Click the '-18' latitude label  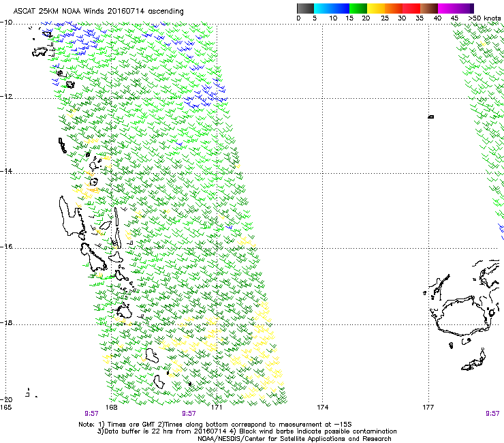[6, 322]
